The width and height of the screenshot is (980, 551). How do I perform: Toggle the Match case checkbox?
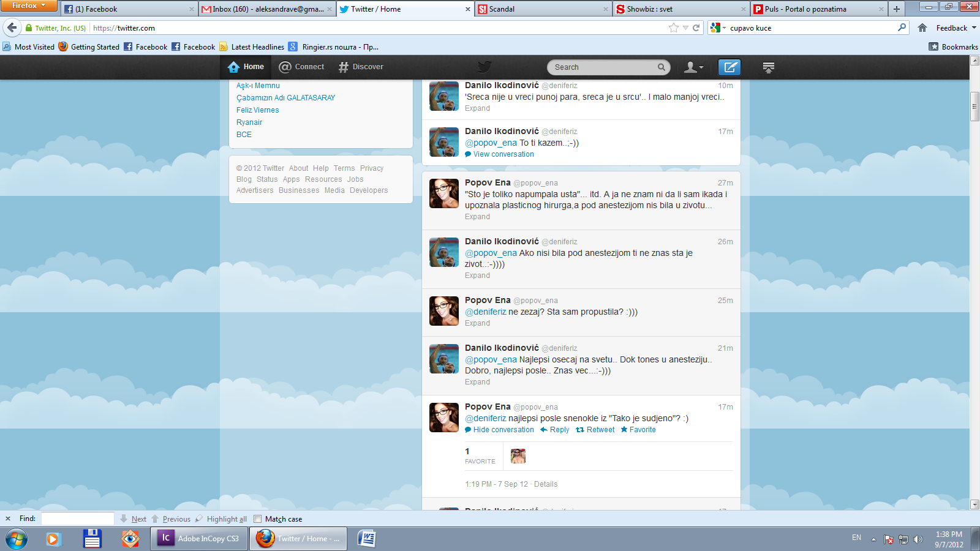coord(258,519)
